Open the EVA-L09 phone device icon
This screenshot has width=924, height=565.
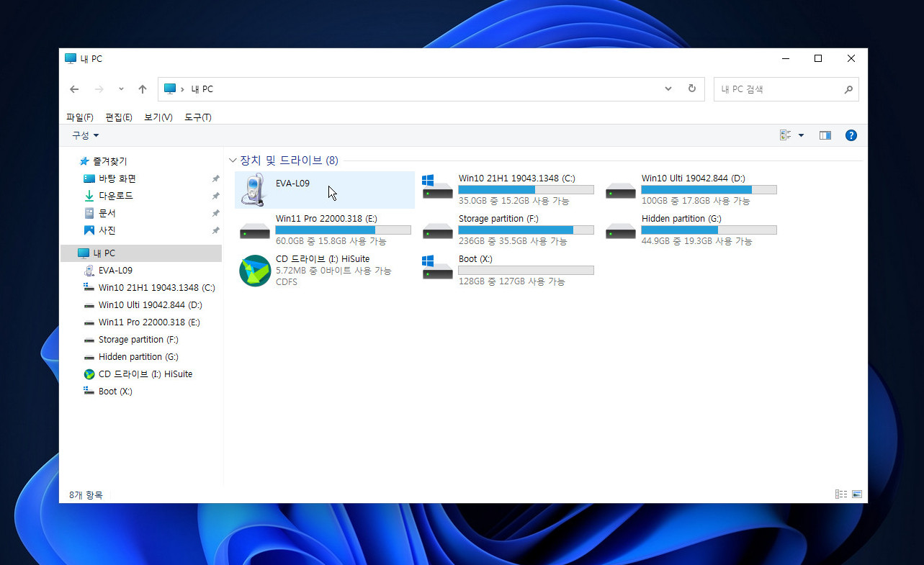coord(254,190)
